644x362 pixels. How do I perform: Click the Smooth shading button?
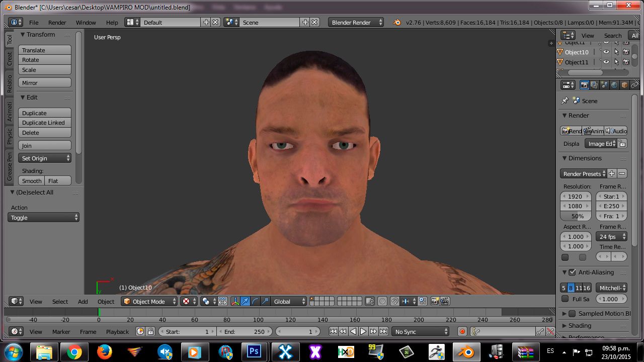point(32,180)
